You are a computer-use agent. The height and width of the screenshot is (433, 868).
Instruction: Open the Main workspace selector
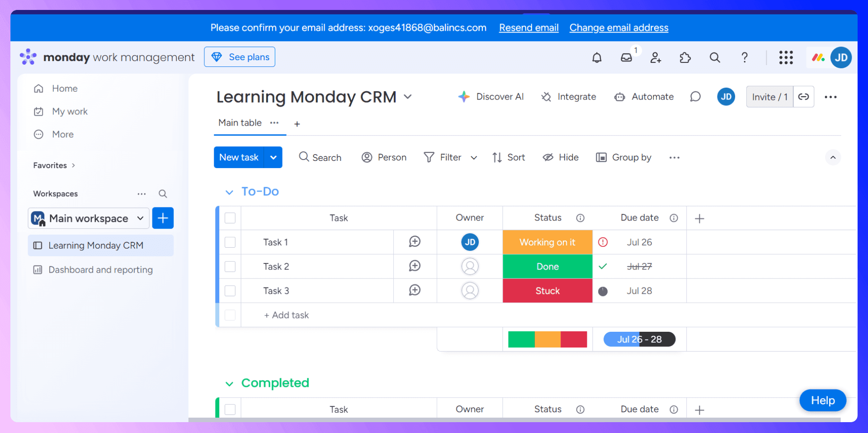pyautogui.click(x=89, y=218)
